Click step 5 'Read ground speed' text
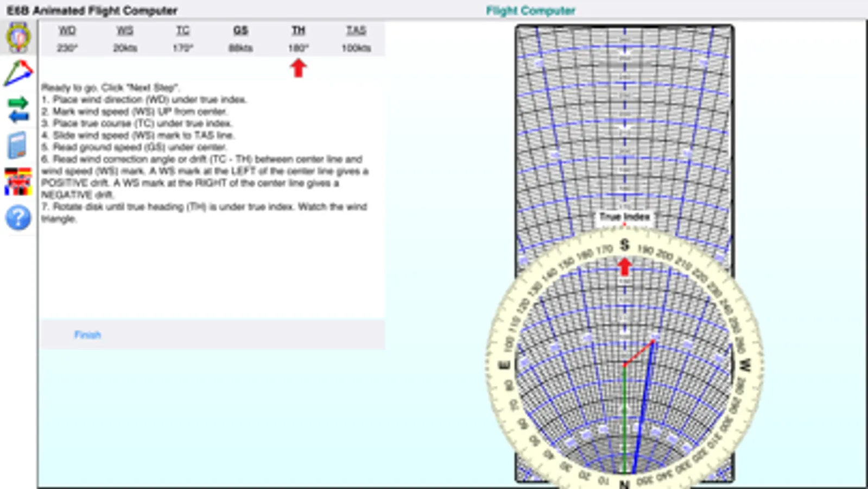Screen dimensions: 868x489 tap(134, 147)
